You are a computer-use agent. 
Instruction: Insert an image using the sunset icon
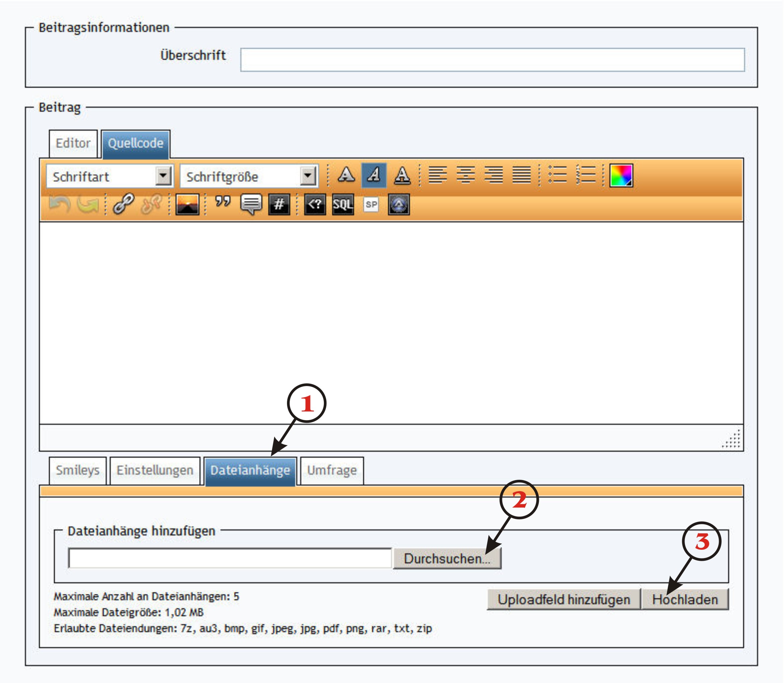(x=187, y=204)
